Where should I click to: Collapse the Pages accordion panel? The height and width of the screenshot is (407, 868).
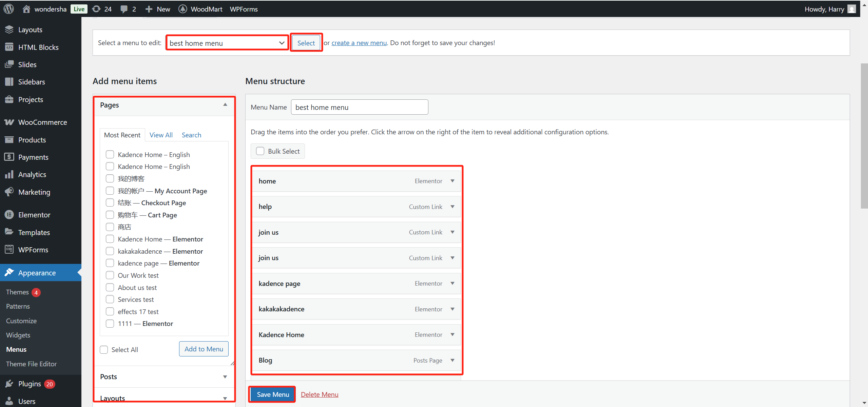point(225,104)
